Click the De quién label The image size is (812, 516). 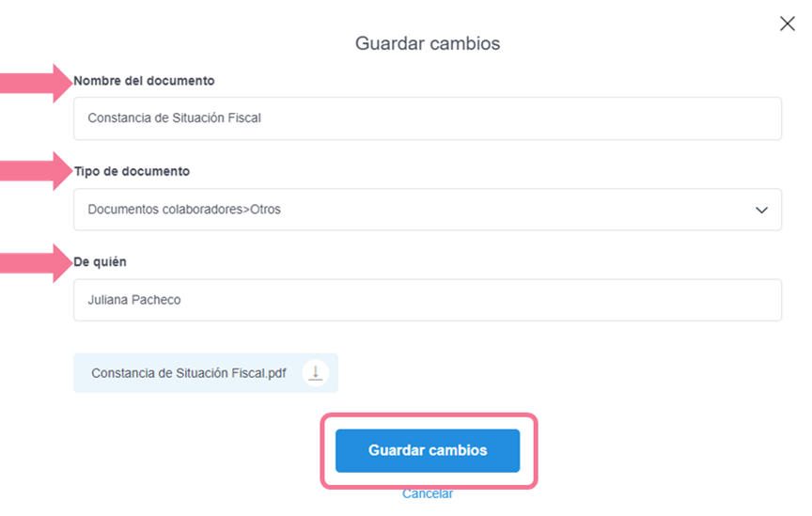coord(100,261)
